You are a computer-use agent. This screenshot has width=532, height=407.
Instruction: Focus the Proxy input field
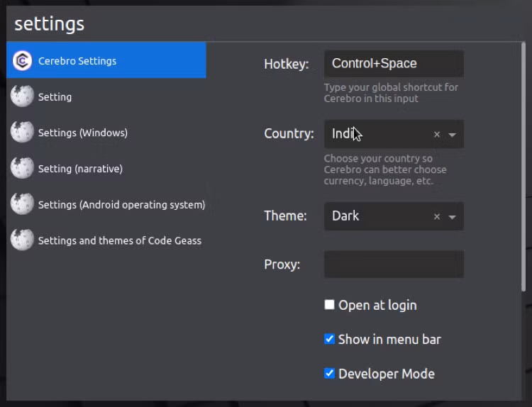tap(394, 264)
